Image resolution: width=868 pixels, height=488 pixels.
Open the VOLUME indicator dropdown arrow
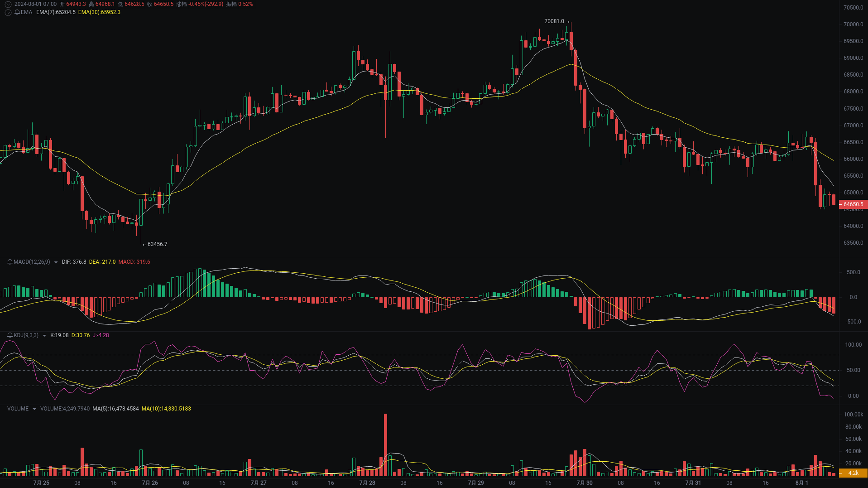34,409
